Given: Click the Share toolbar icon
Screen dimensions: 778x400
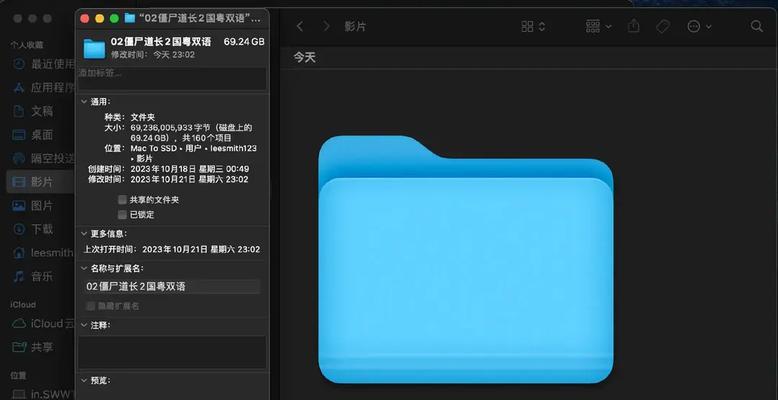Looking at the screenshot, I should (x=634, y=26).
